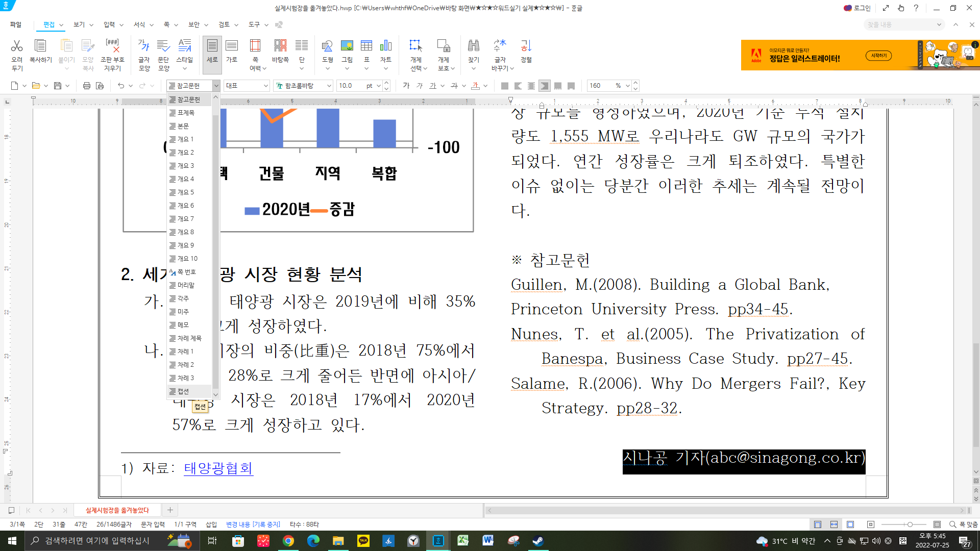Insert picture with 그림 icon

tap(347, 46)
